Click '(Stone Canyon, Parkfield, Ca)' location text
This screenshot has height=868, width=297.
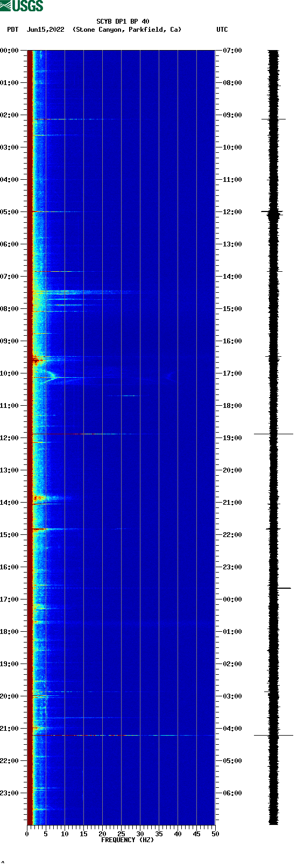[127, 30]
